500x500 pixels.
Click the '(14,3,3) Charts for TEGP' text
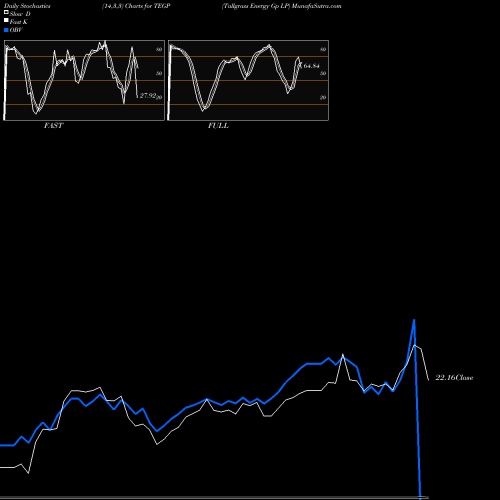click(x=136, y=6)
